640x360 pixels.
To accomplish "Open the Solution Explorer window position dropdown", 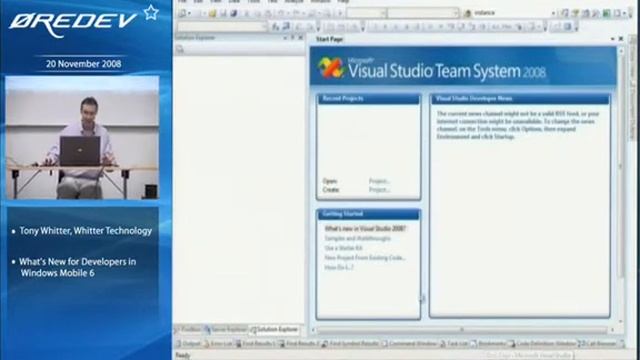I will point(285,38).
